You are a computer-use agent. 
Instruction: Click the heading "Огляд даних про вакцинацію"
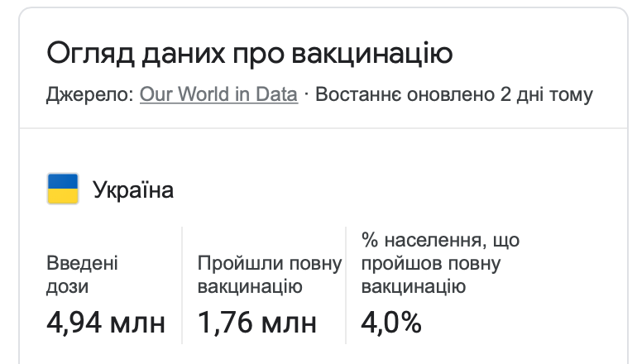click(249, 55)
